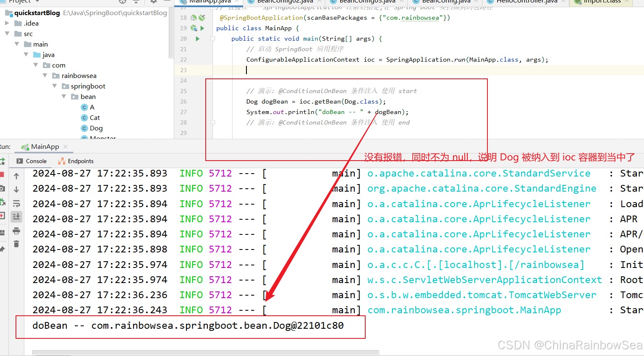644x356 pixels.
Task: Select the Cat class in project tree
Action: (90, 117)
